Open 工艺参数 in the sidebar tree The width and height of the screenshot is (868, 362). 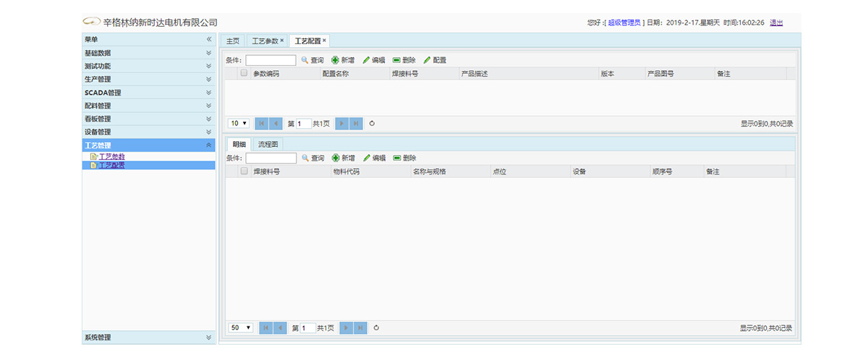(111, 156)
